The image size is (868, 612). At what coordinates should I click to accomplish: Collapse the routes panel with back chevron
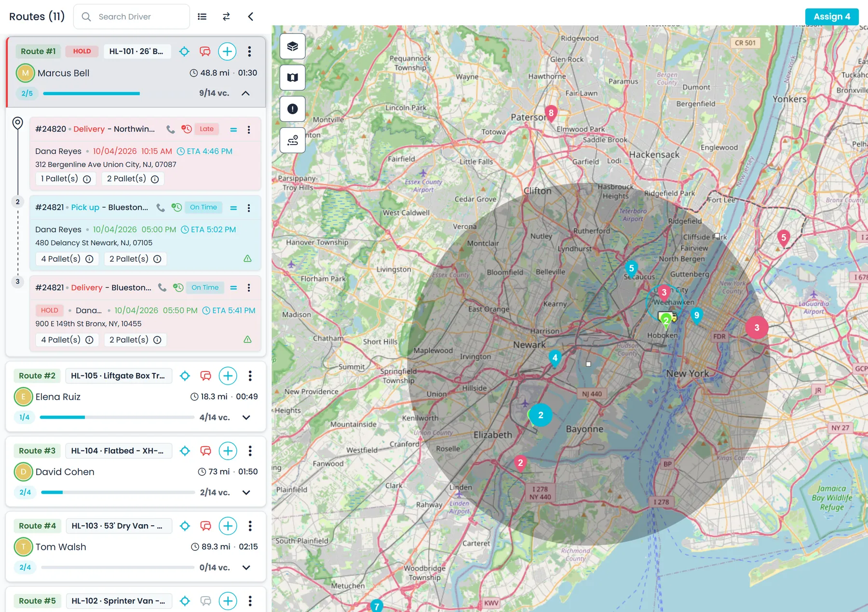tap(250, 17)
